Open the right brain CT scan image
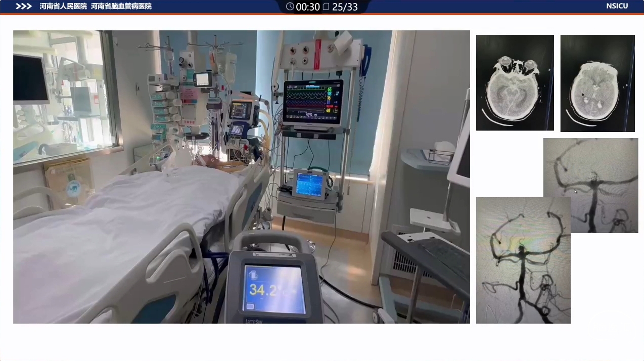 coord(597,83)
